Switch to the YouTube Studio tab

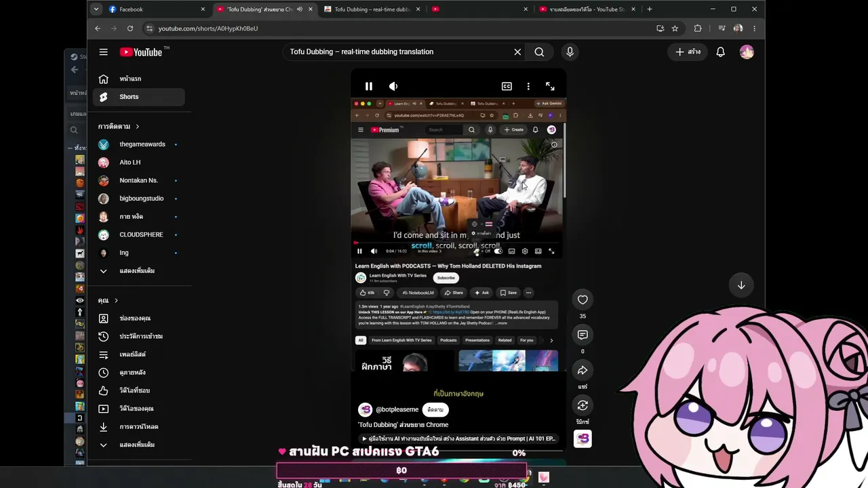coord(587,9)
